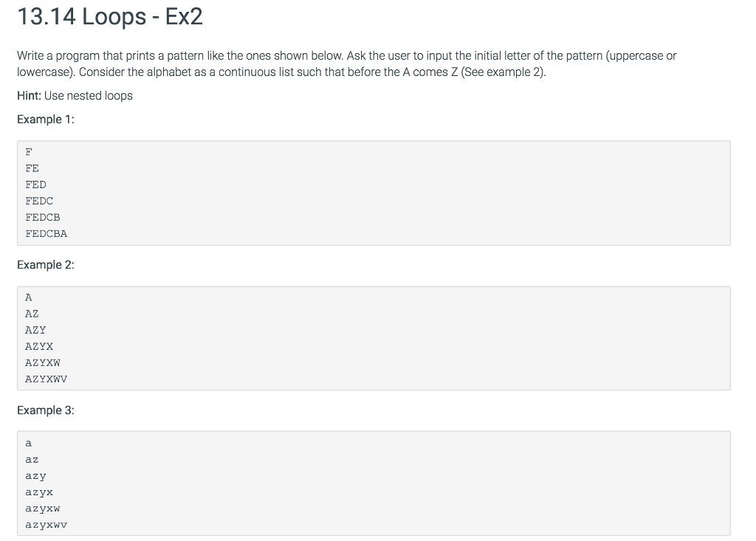Click the single uppercase "A" code line

tap(29, 297)
